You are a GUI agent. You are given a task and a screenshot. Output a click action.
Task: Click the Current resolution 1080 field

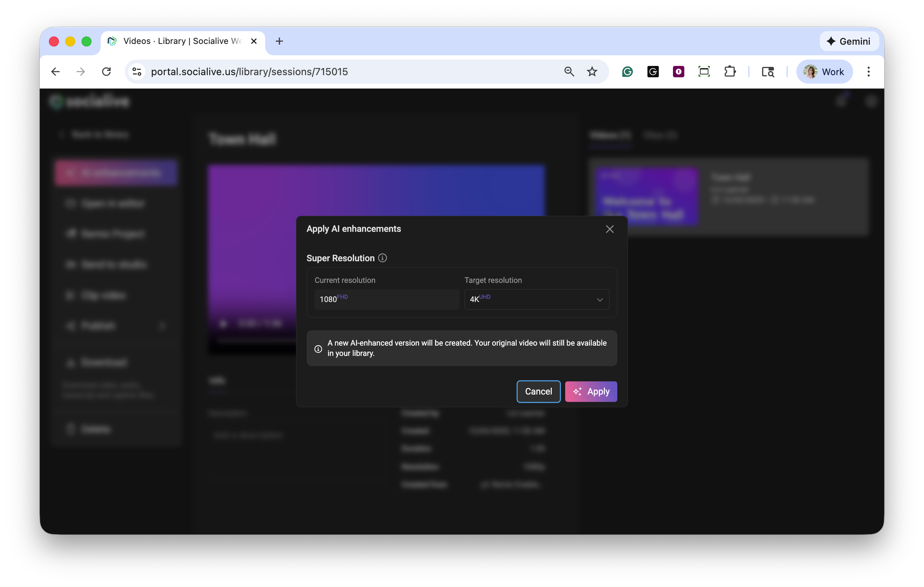pos(386,299)
